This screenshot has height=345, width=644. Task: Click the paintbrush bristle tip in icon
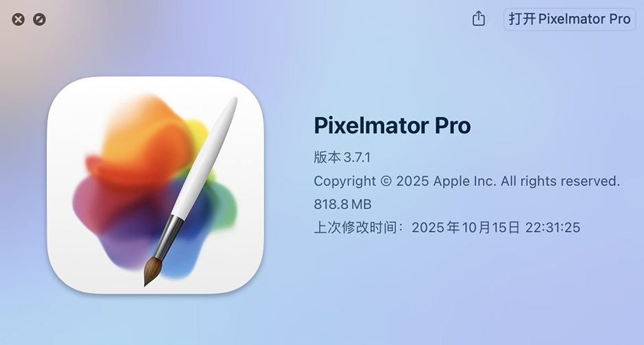(152, 271)
